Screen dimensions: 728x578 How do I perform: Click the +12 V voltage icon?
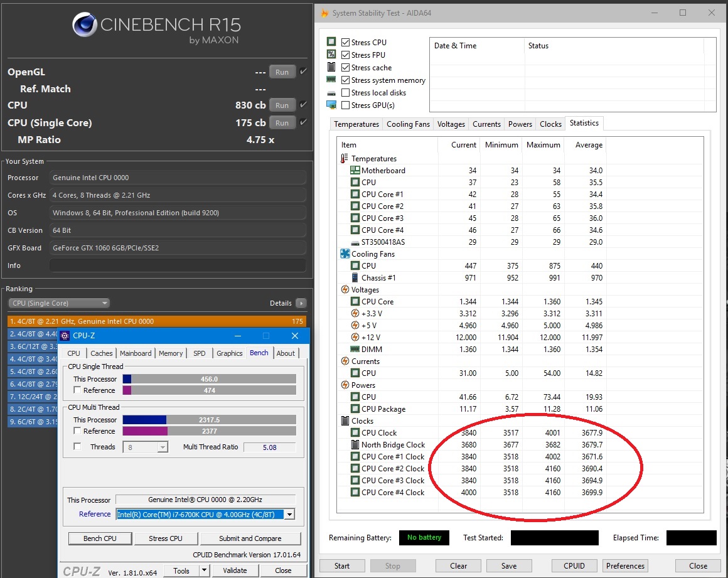click(x=355, y=337)
